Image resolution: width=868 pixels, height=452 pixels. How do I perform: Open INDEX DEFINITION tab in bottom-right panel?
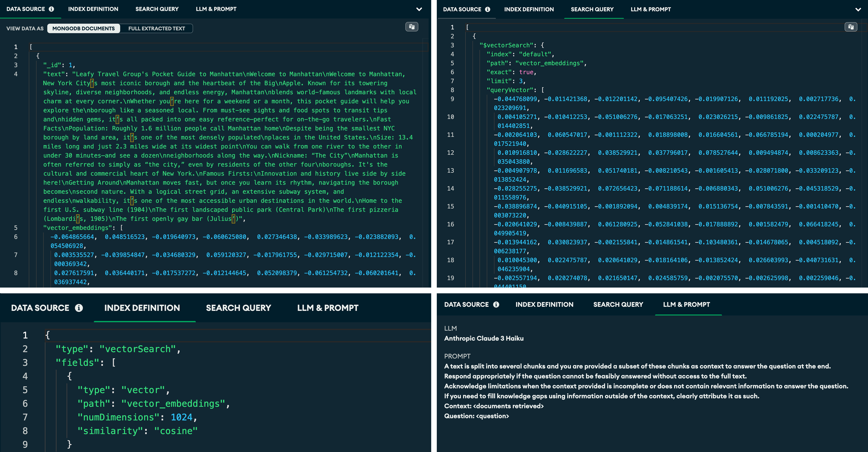(x=544, y=304)
